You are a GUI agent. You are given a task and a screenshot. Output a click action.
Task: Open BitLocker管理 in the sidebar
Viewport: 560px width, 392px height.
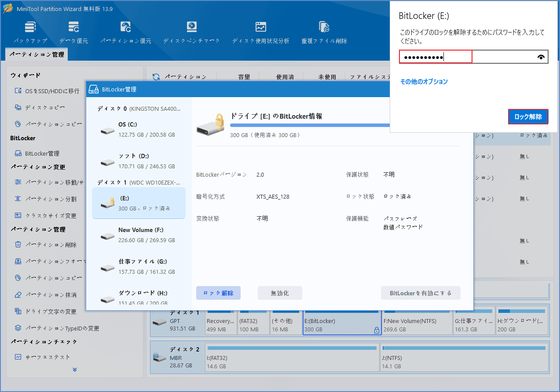pos(37,153)
